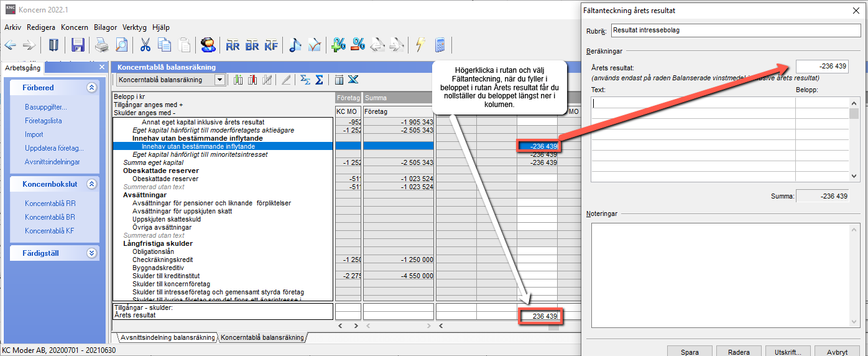Click the table columns layout icon
Screen dimensions: 868x356
(x=339, y=80)
